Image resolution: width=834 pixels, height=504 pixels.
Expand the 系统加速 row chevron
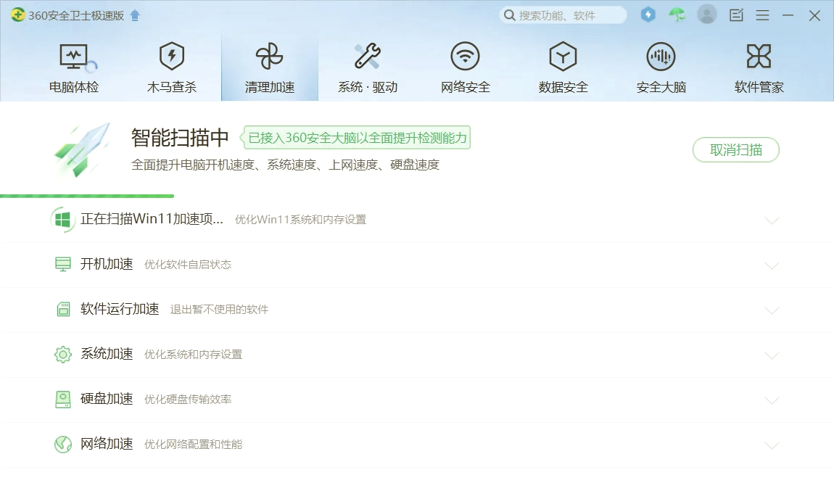[x=772, y=355]
